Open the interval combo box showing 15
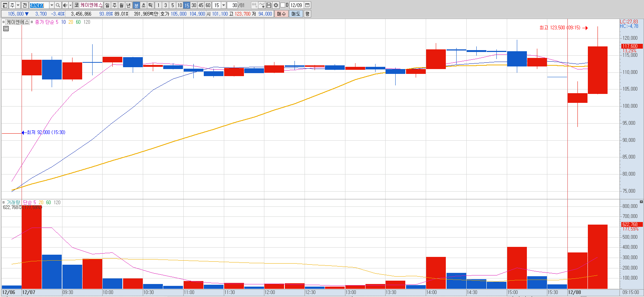Image resolution: width=644 pixels, height=297 pixels. pos(219,5)
